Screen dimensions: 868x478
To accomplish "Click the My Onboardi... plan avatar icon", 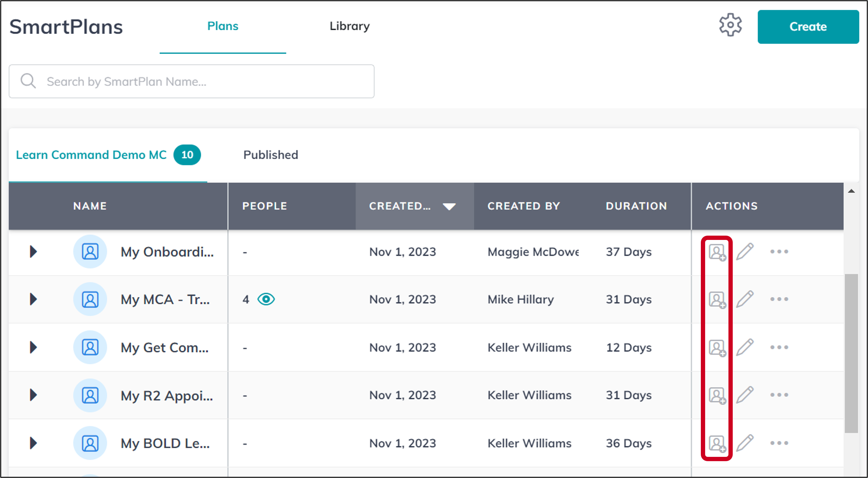I will tap(90, 252).
